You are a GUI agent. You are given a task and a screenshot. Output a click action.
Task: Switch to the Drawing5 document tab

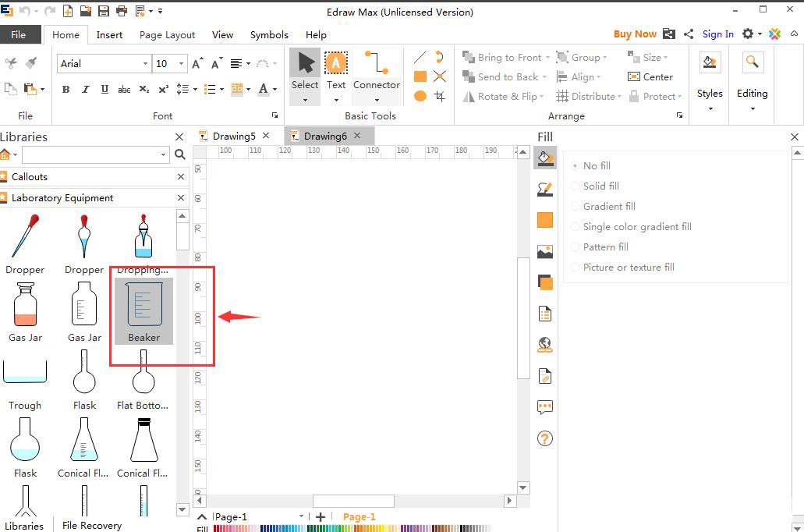point(234,136)
